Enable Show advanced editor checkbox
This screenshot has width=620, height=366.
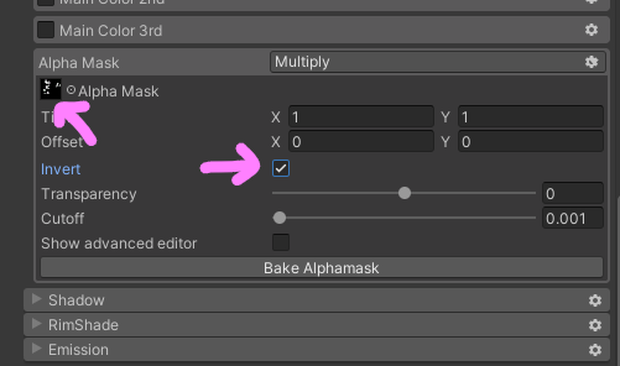(281, 242)
